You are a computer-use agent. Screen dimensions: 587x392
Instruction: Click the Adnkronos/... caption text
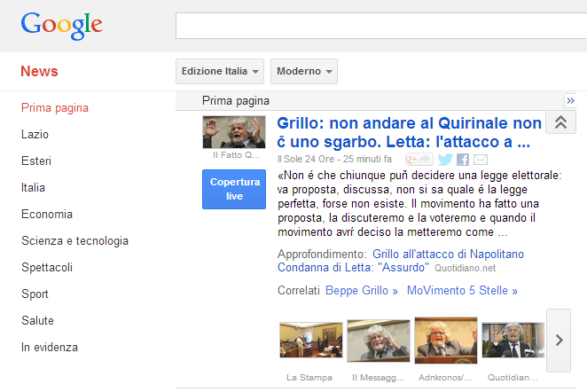coord(445,378)
